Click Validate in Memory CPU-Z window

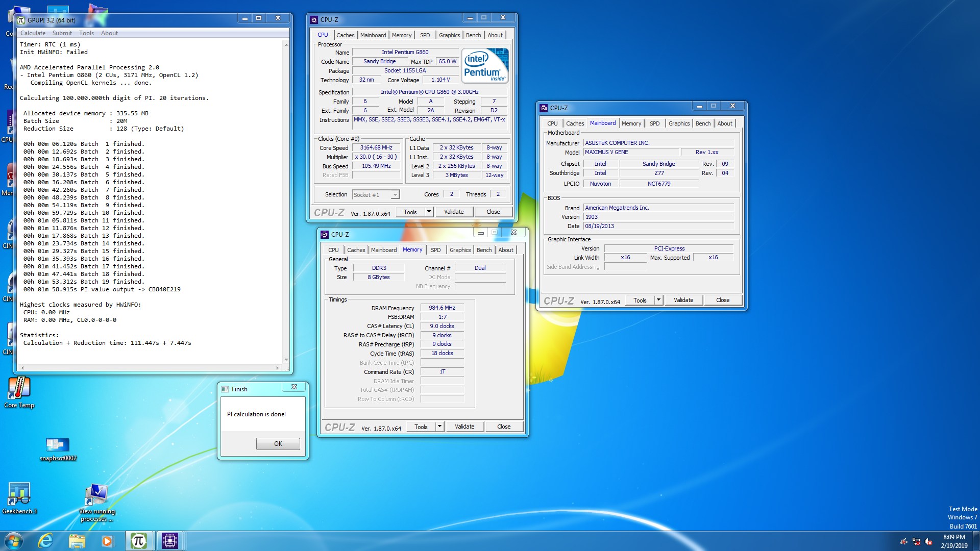click(464, 427)
